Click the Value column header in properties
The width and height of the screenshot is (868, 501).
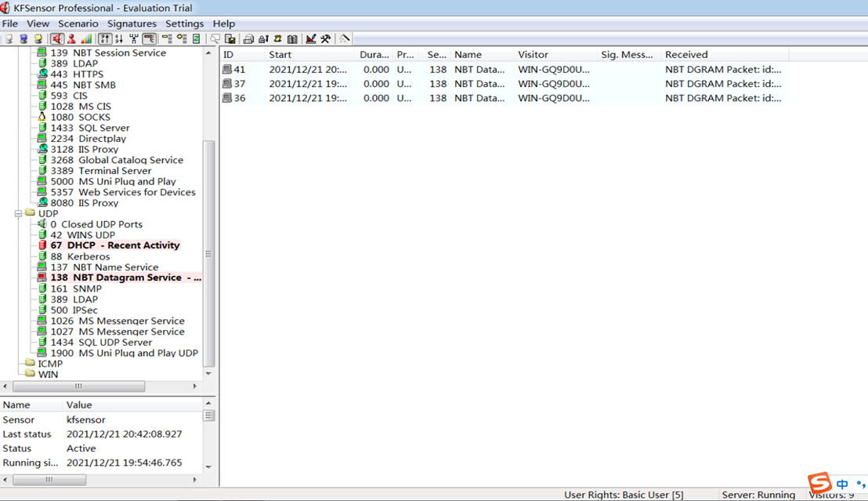[133, 405]
